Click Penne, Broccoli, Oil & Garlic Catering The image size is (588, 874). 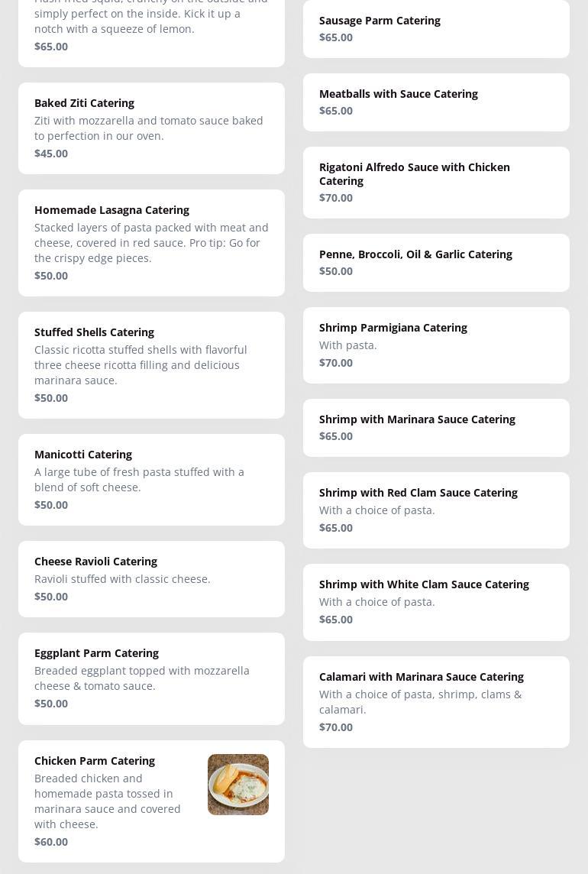tap(436, 263)
